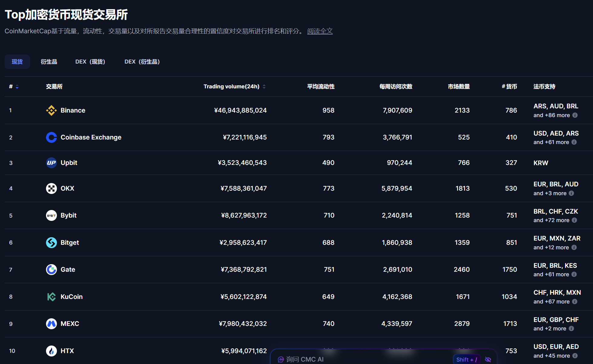Click OKX weekly visits 5,879,954
This screenshot has height=364, width=593.
click(397, 189)
